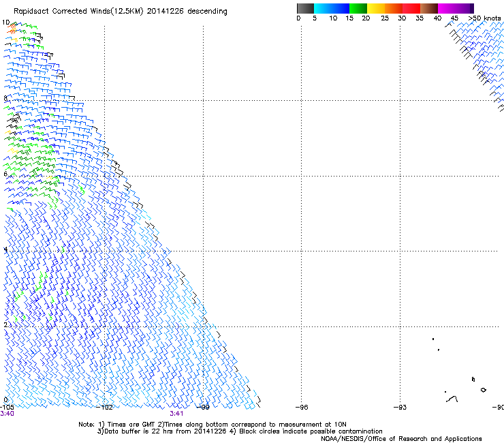Click the "25" label on the wind scale

pos(385,18)
